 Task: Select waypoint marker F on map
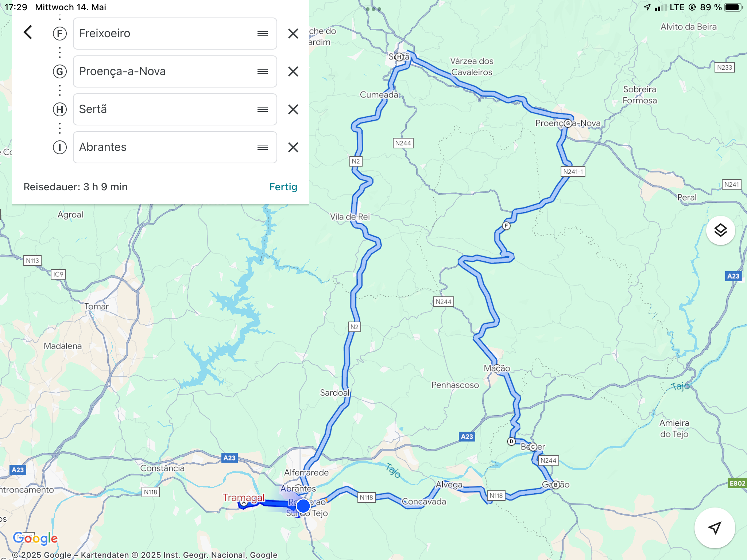[506, 226]
